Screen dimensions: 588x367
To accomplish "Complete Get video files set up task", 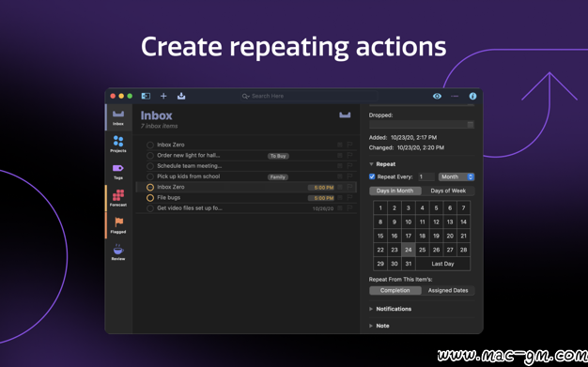I will coord(150,208).
